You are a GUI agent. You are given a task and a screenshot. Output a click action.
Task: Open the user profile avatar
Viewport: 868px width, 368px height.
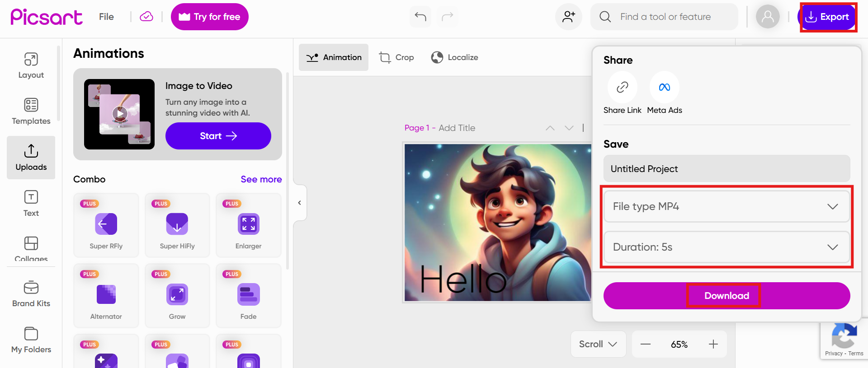coord(768,17)
